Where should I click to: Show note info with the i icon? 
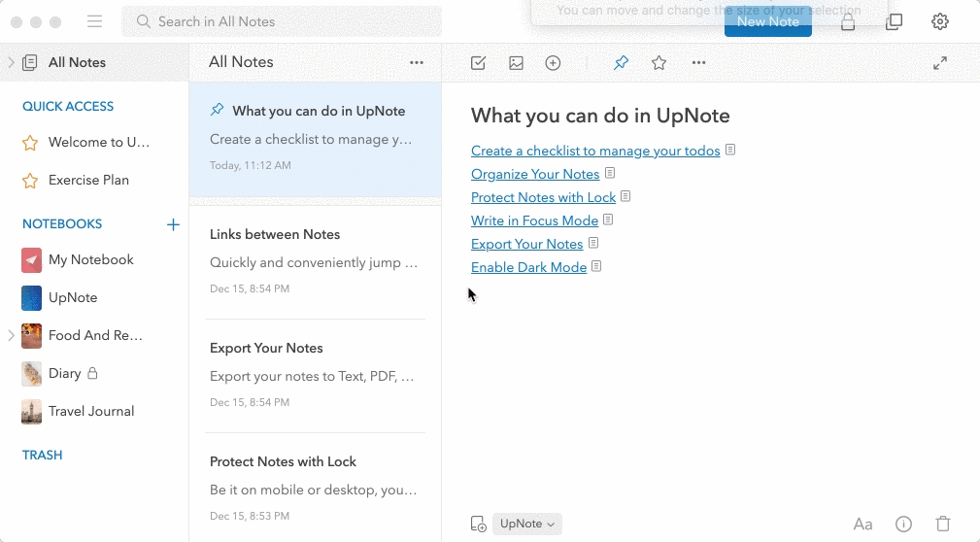tap(903, 524)
